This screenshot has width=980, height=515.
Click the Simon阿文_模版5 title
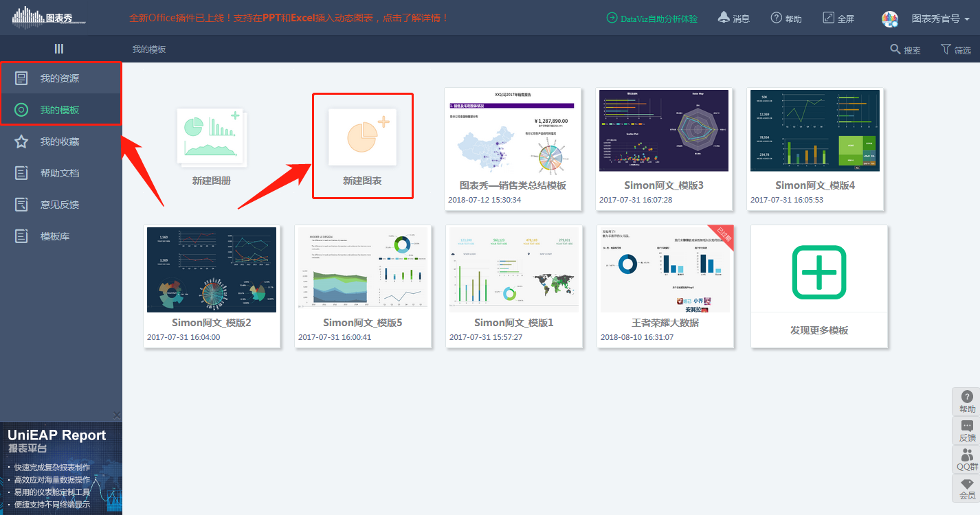click(x=363, y=323)
